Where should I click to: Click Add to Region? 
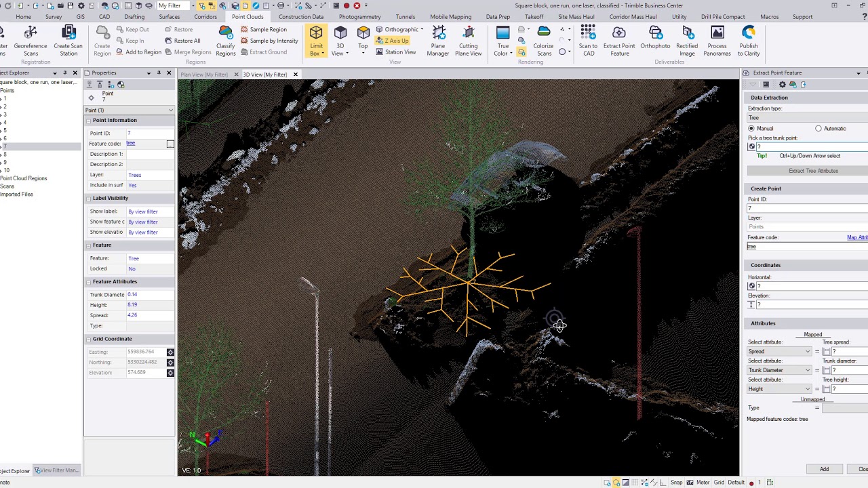pyautogui.click(x=138, y=52)
